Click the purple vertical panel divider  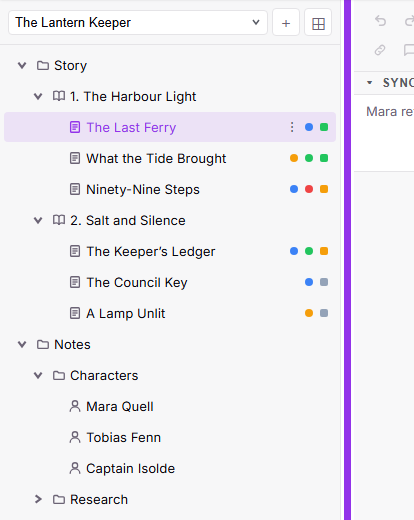coord(347,260)
